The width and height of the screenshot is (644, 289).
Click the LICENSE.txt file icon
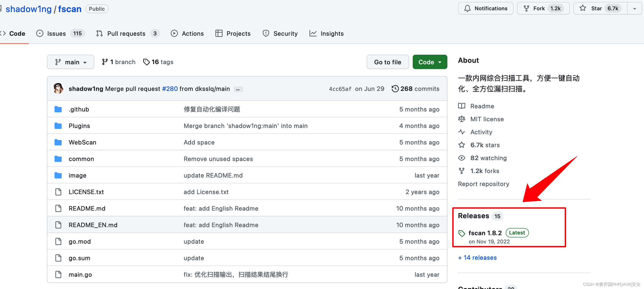tap(58, 192)
